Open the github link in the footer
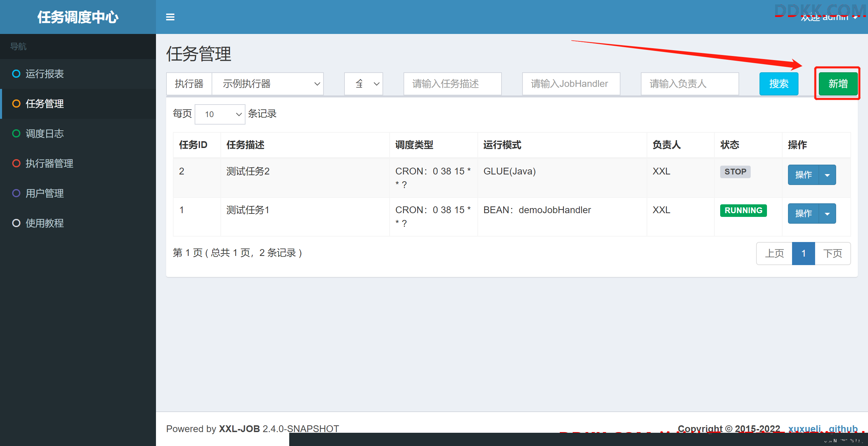 (x=843, y=429)
